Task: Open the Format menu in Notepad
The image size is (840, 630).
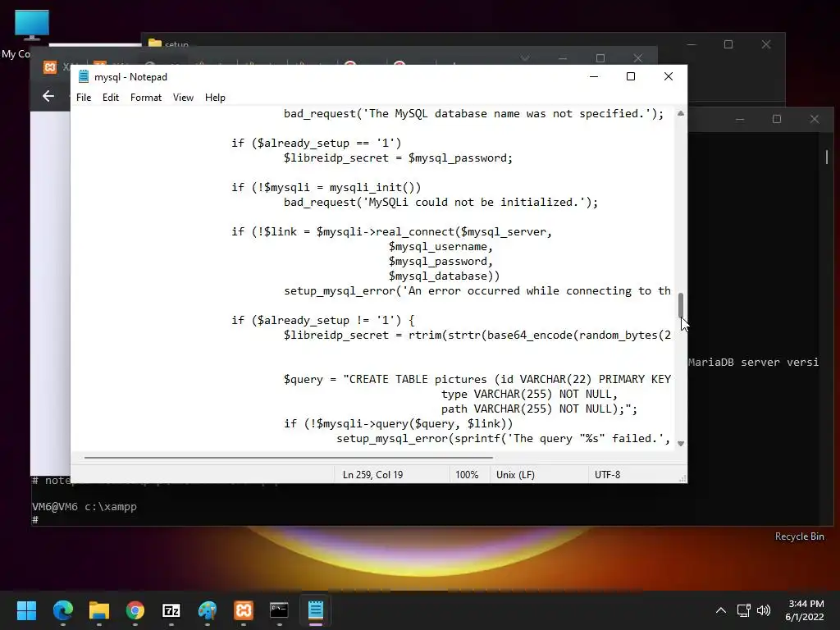Action: point(146,98)
